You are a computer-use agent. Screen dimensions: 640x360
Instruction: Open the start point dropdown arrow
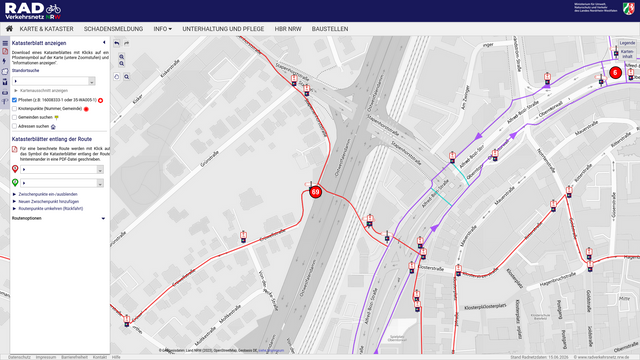point(100,170)
